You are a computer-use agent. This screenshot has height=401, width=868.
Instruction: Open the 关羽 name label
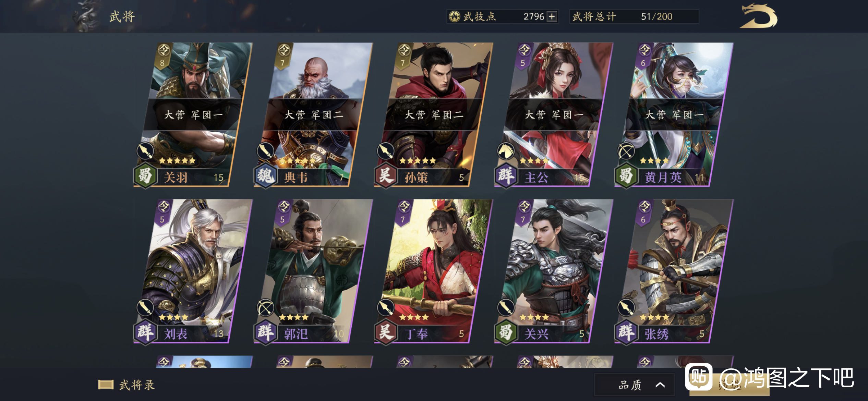[x=176, y=178]
